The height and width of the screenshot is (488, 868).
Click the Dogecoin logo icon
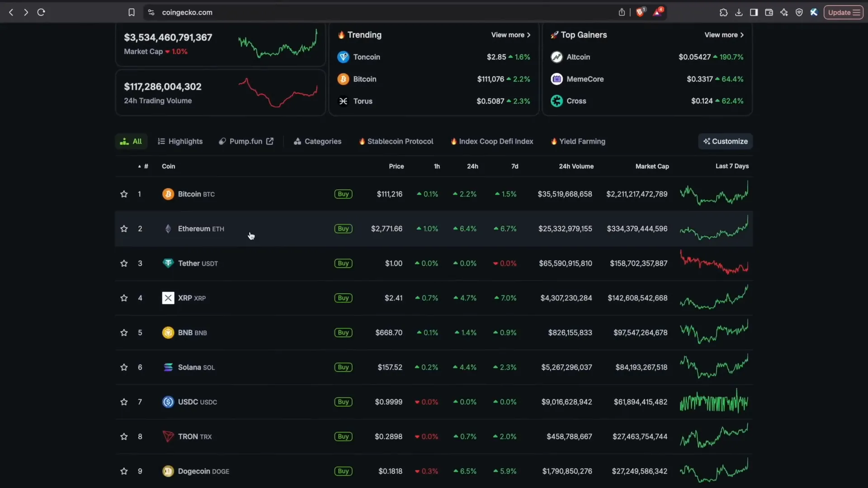coord(168,471)
